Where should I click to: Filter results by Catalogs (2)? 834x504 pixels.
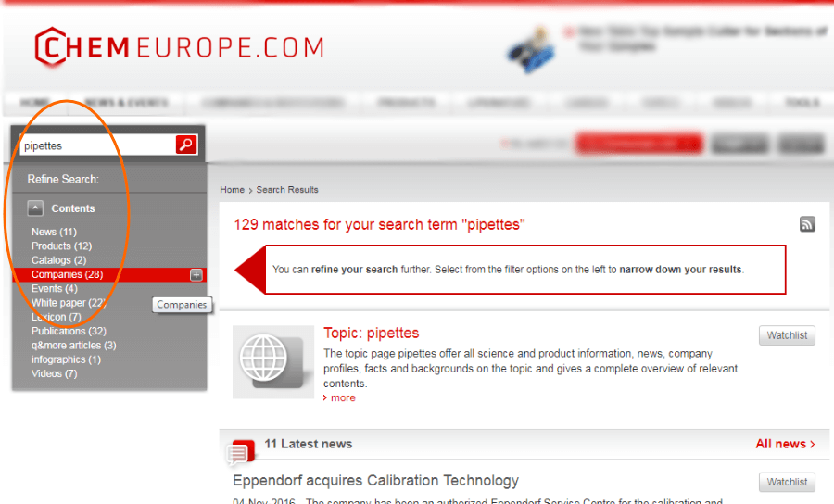click(58, 260)
